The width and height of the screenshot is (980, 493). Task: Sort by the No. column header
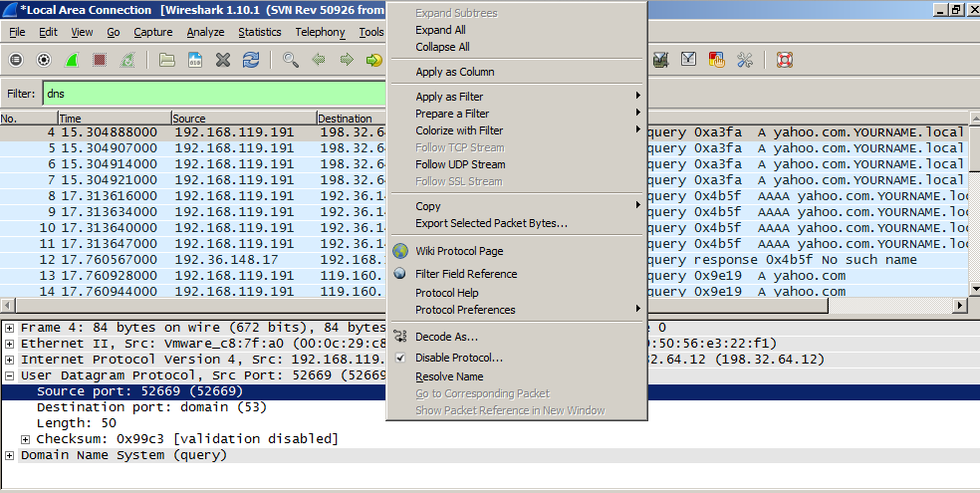(x=29, y=119)
